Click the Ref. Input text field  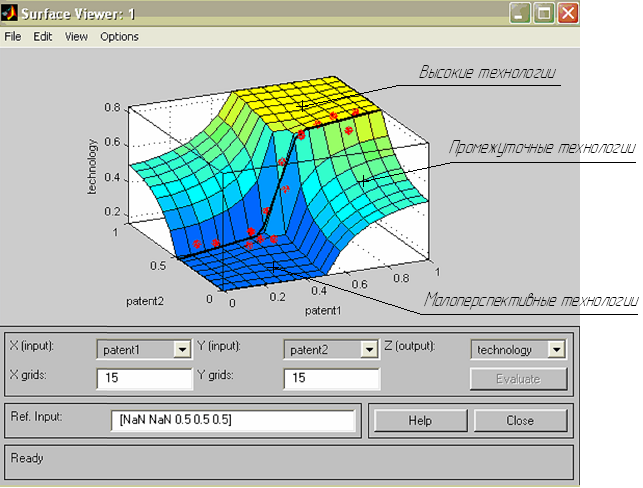pyautogui.click(x=233, y=420)
